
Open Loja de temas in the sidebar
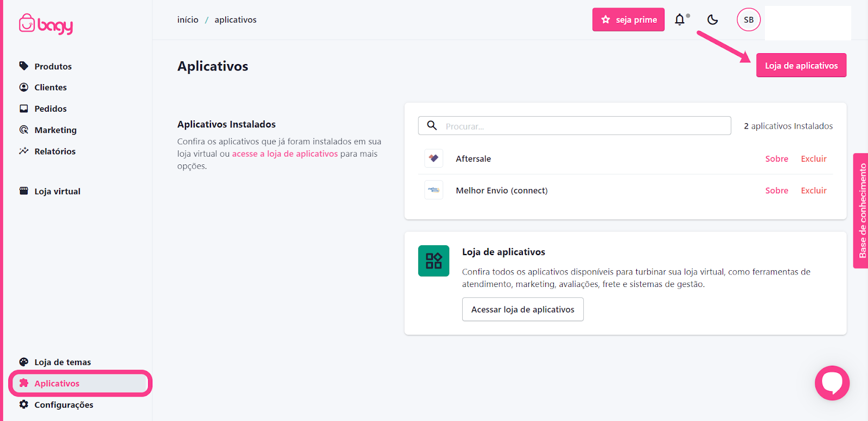pos(62,362)
